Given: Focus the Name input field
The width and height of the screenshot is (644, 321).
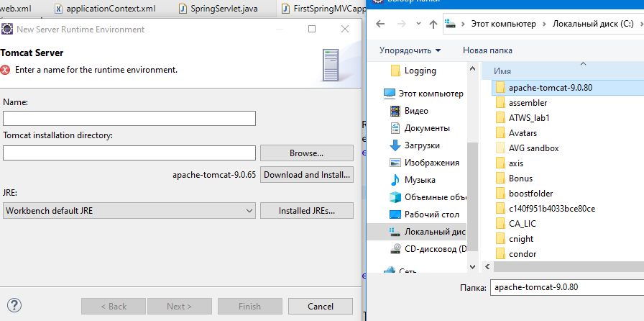Looking at the screenshot, I should (x=129, y=118).
